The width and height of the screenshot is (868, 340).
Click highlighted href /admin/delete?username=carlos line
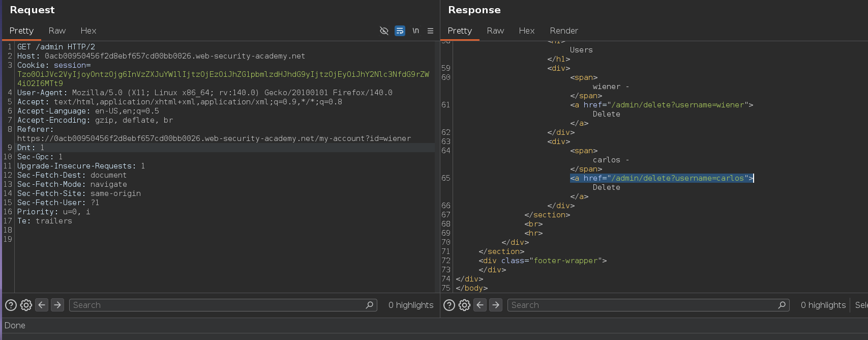662,178
